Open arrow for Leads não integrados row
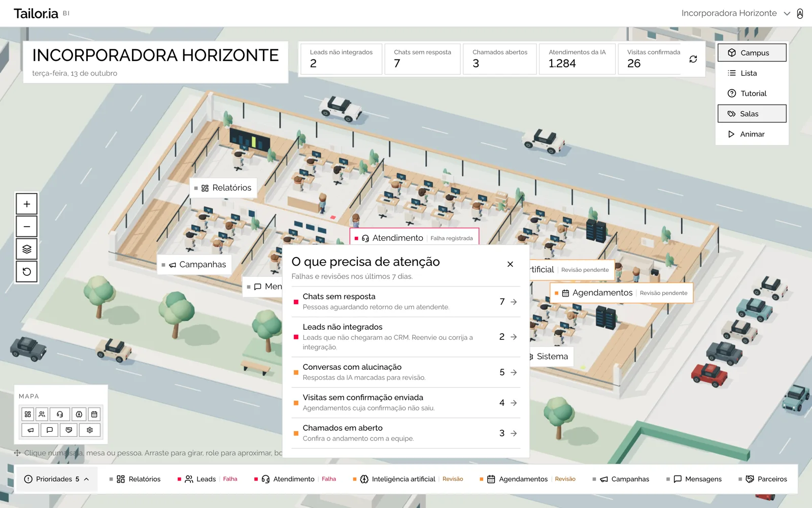This screenshot has height=508, width=812. click(514, 337)
